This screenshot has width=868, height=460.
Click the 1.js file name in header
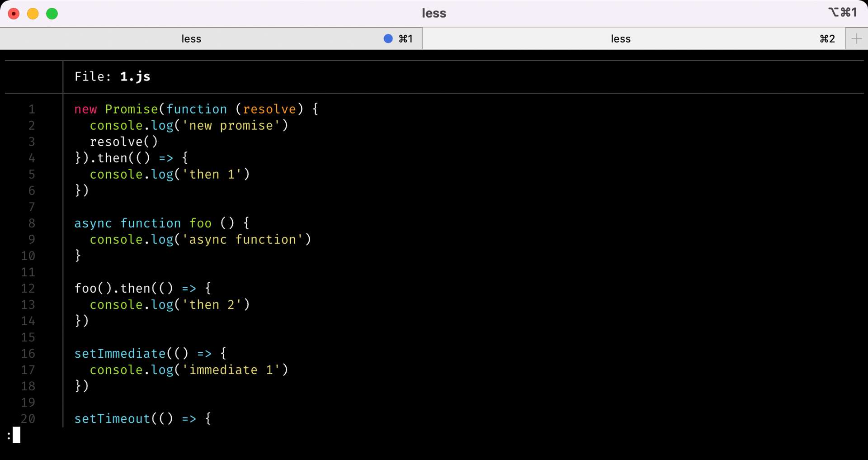pos(135,76)
